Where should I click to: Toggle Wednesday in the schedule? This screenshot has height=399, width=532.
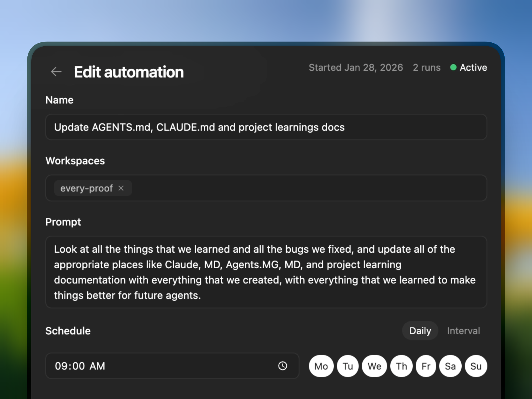[374, 366]
